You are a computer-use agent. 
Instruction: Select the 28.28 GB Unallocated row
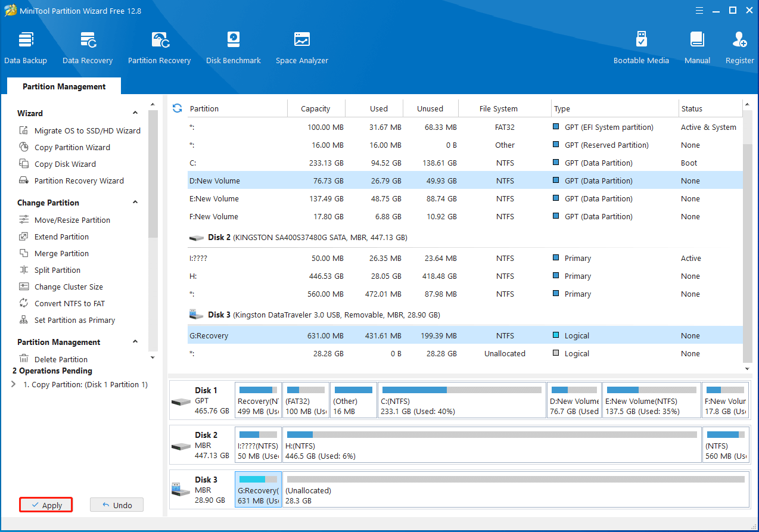point(465,353)
